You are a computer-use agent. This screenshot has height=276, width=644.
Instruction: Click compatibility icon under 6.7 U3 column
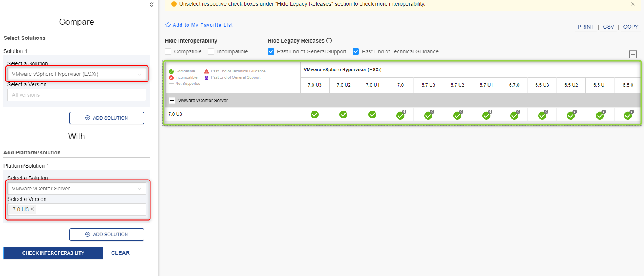coord(429,115)
